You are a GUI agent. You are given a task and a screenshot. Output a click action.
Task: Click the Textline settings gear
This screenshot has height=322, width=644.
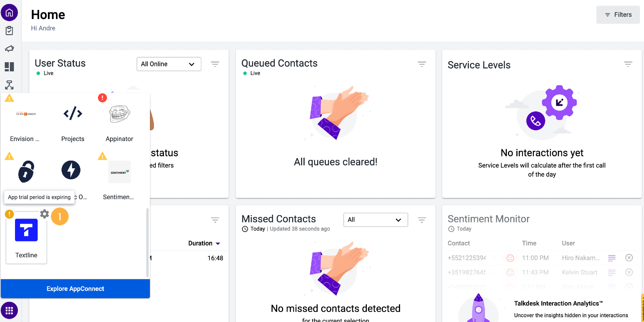click(x=44, y=214)
